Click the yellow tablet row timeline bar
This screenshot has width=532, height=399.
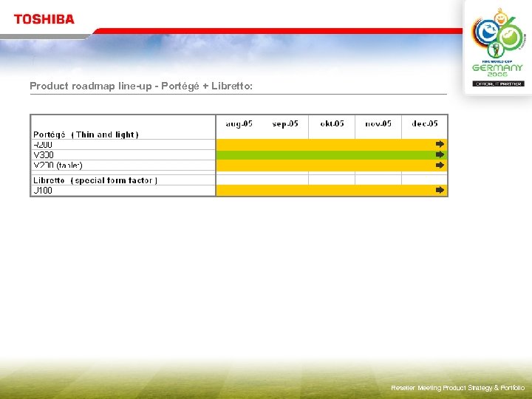point(332,166)
